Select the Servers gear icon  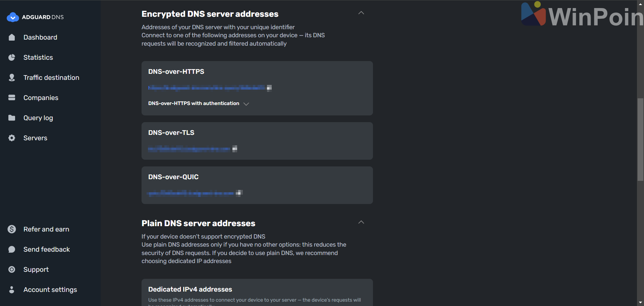pyautogui.click(x=12, y=138)
